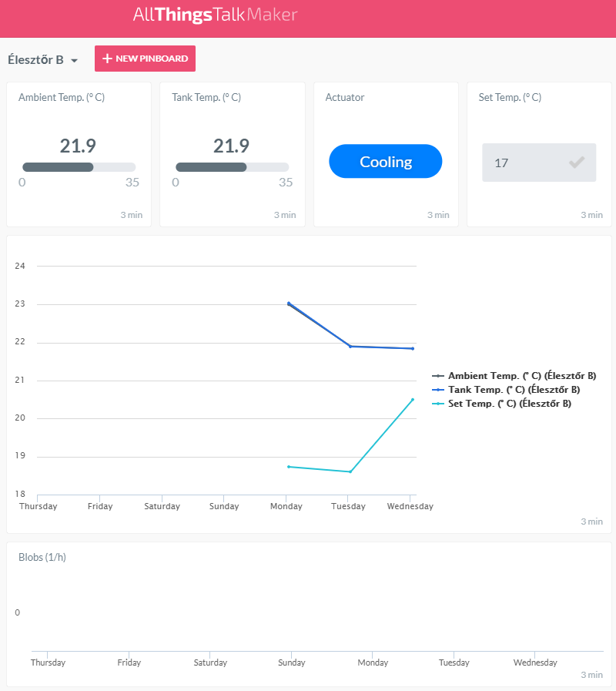The width and height of the screenshot is (616, 691).
Task: Open the Tank Temp. (°C) widget title
Action: [x=206, y=98]
